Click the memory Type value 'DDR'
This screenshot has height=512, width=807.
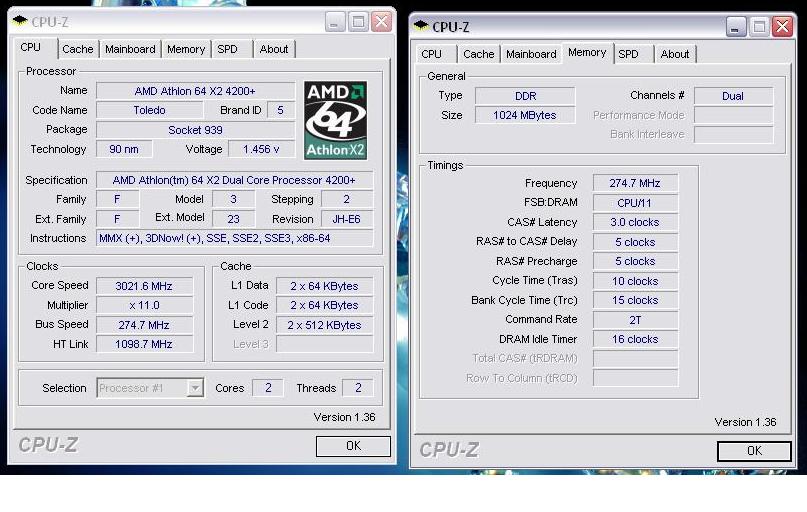525,96
